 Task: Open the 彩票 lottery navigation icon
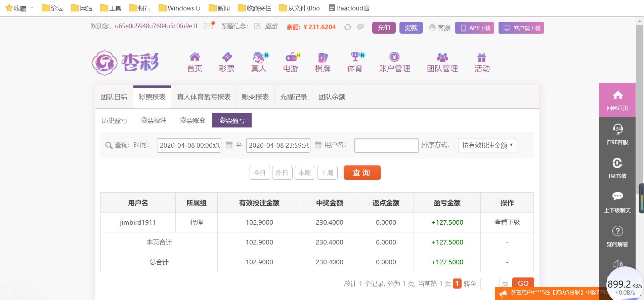point(227,57)
